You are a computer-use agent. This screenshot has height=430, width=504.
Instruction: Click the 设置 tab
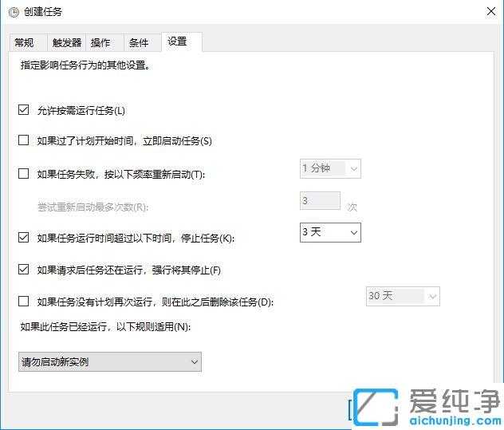pos(177,41)
